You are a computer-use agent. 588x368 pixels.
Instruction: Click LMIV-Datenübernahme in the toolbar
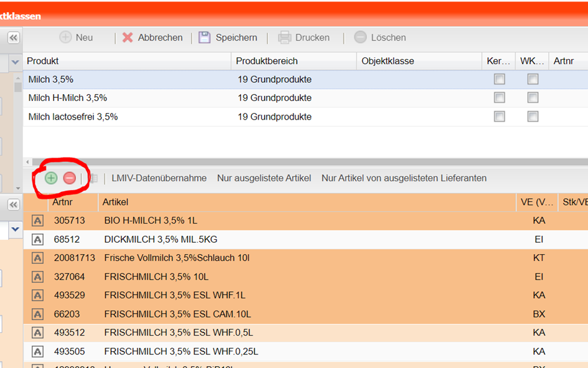click(x=159, y=178)
